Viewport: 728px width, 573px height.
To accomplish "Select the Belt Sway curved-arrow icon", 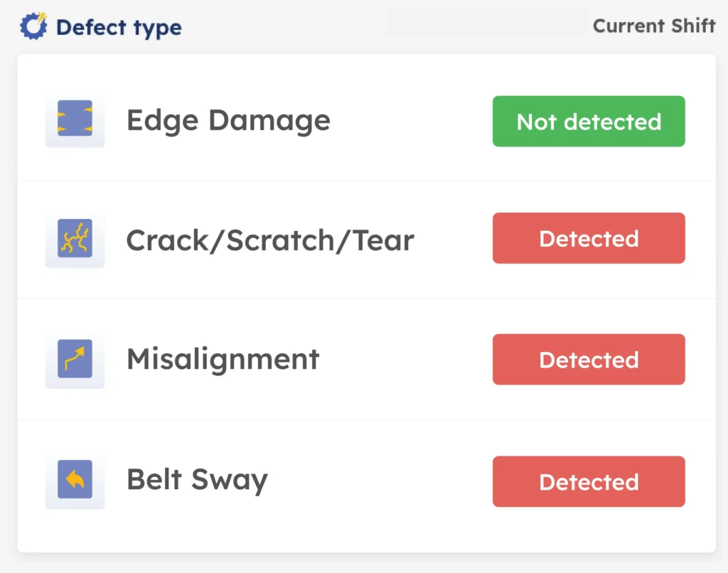I will point(75,481).
